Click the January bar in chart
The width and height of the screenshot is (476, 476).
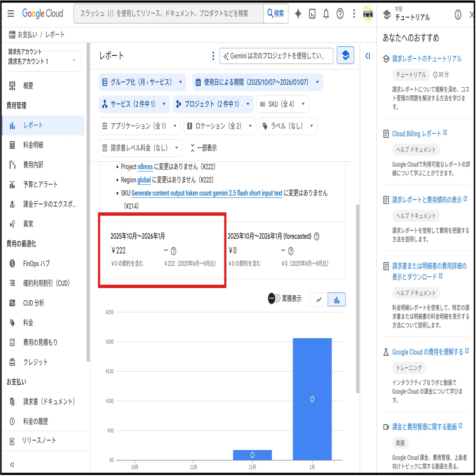(x=312, y=399)
